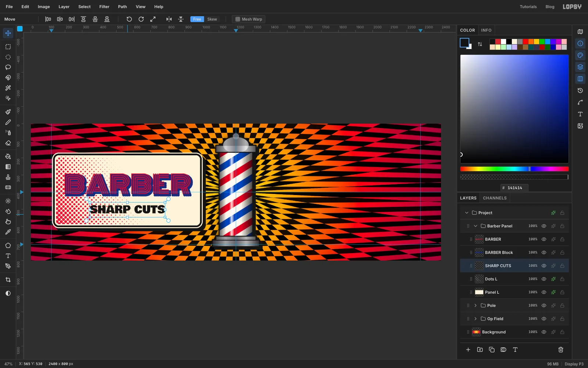Delete layer with the trash icon
This screenshot has height=368, width=588.
tap(561, 350)
